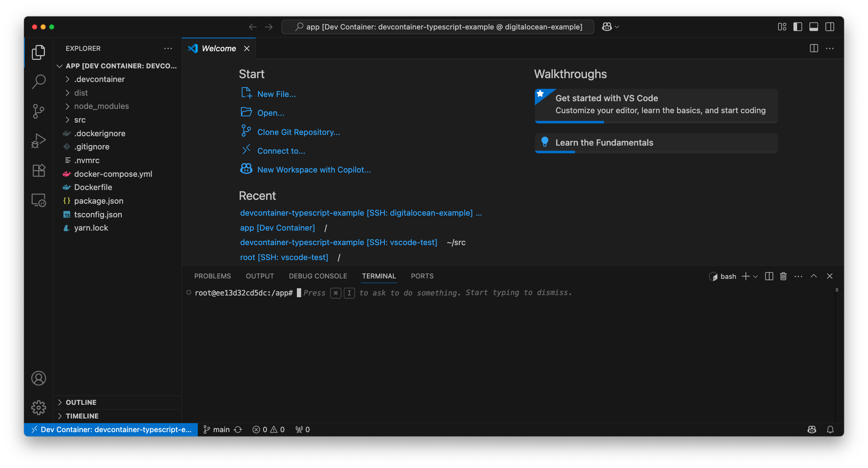
Task: Close the Welcome tab
Action: click(247, 49)
